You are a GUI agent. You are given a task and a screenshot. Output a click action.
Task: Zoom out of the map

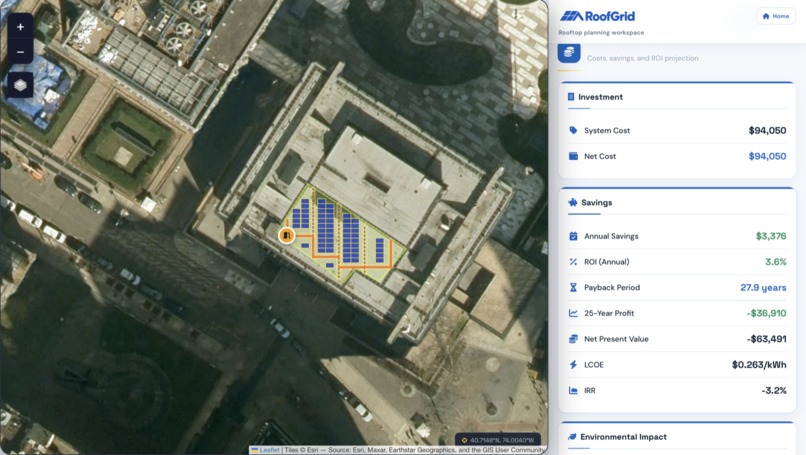click(x=21, y=52)
